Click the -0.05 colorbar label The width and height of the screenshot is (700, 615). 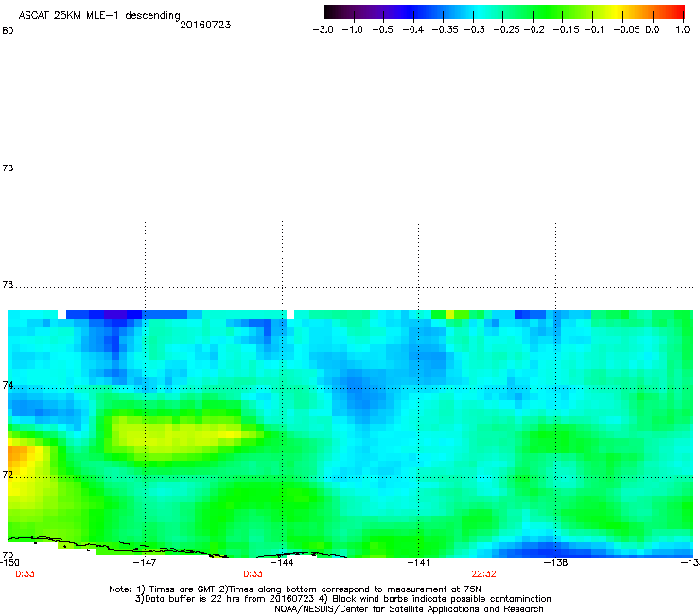tap(627, 30)
